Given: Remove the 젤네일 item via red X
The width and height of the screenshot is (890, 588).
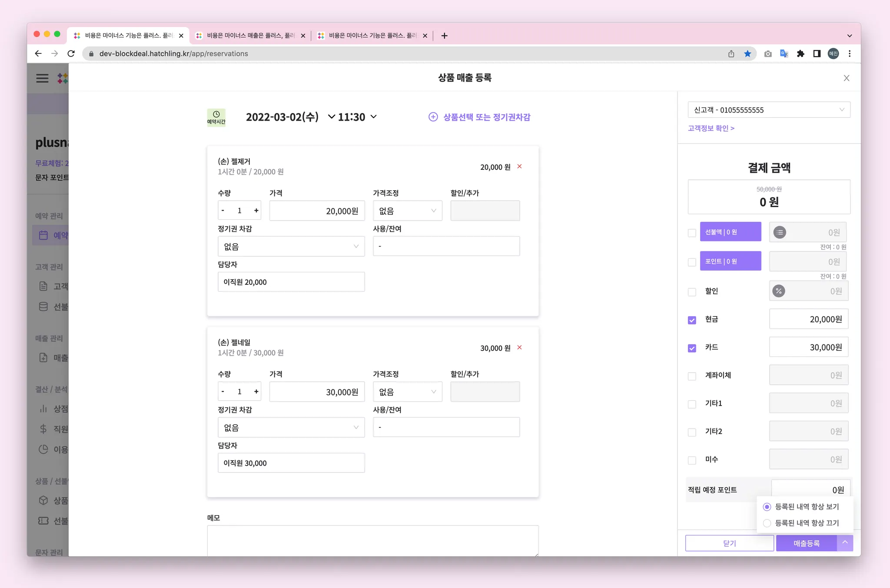Looking at the screenshot, I should (519, 348).
